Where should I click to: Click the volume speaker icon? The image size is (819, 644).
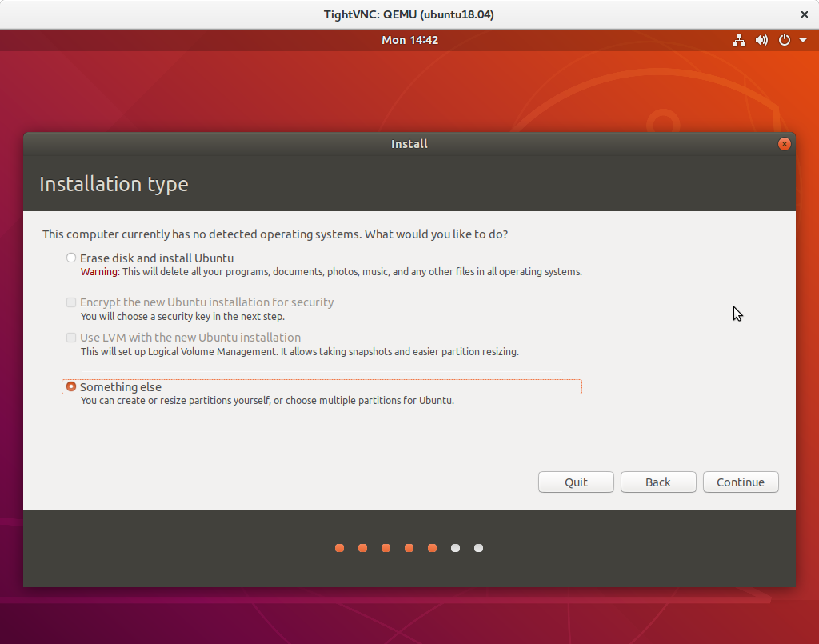pos(761,40)
